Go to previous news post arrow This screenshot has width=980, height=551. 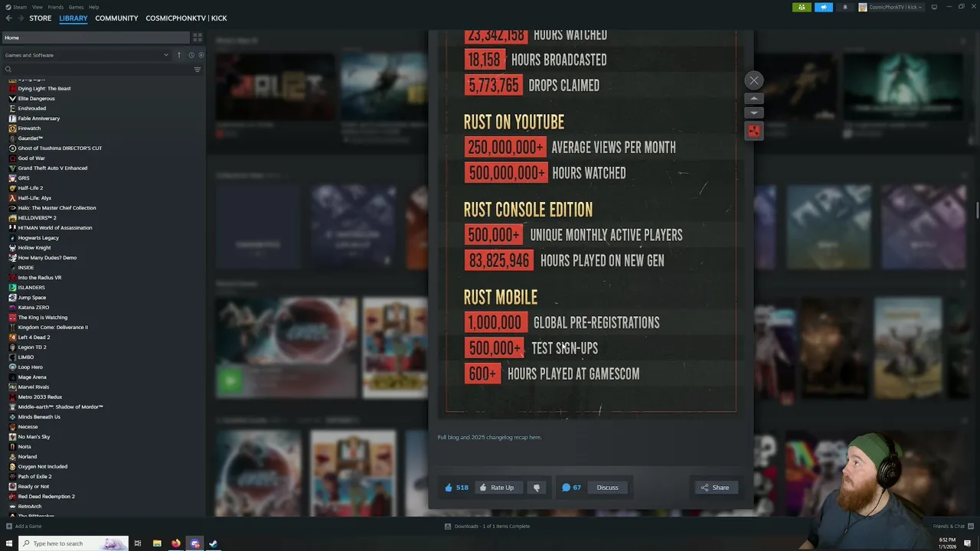(754, 99)
